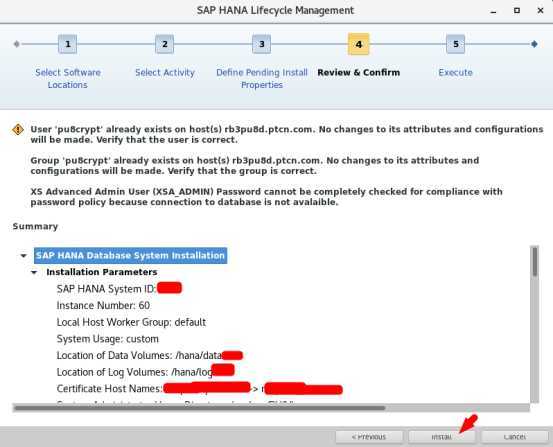The width and height of the screenshot is (553, 447).
Task: Select SAP HANA Database System Installation row
Action: click(x=130, y=255)
